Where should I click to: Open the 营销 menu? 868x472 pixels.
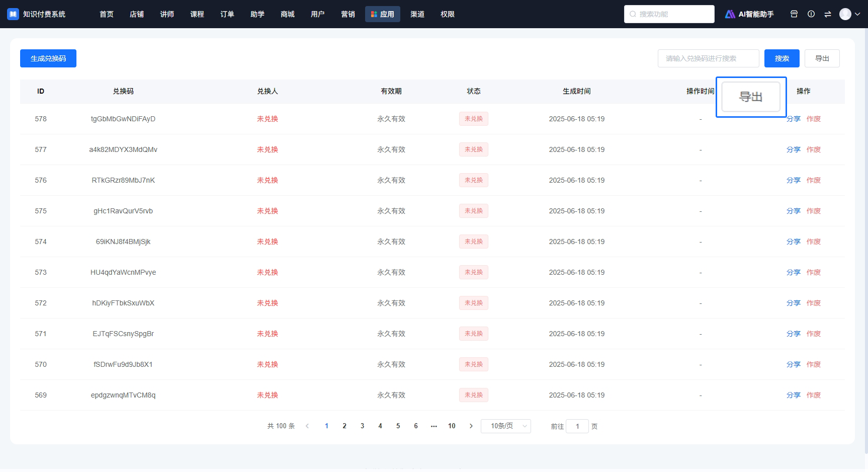point(348,14)
